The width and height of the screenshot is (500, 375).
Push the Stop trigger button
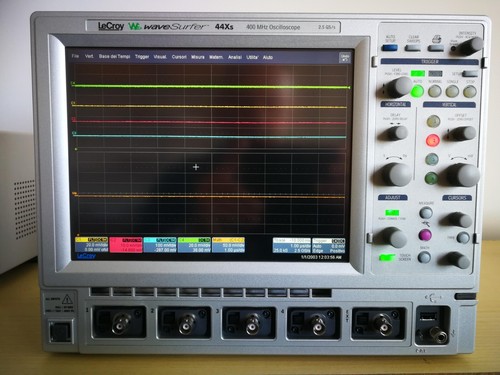(x=470, y=91)
